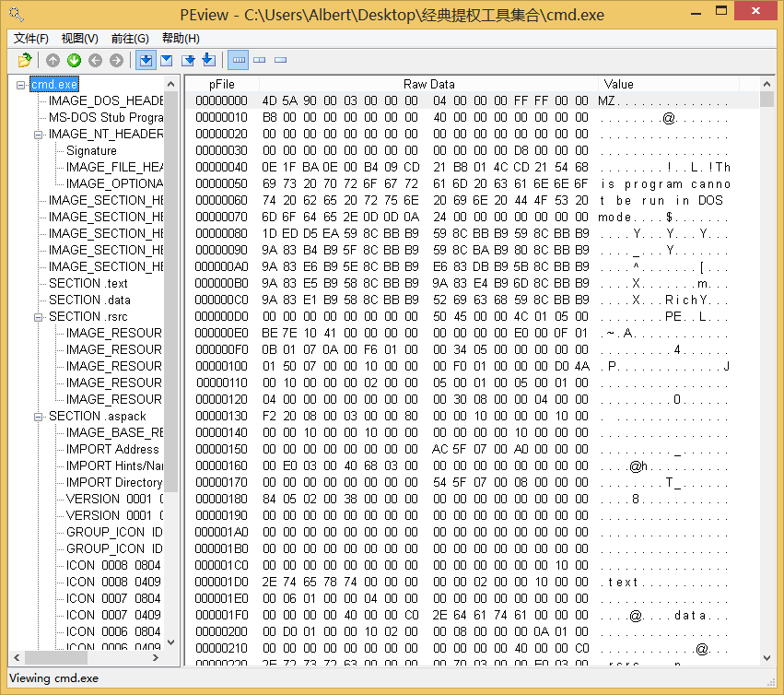The image size is (784, 695).
Task: Collapse the cmd.exe root tree node
Action: [x=20, y=85]
